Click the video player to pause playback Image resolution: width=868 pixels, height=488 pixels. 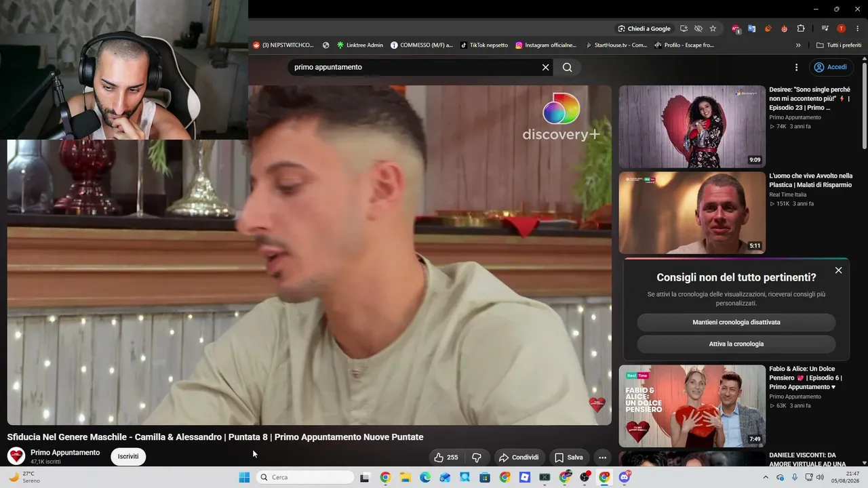coord(309,255)
